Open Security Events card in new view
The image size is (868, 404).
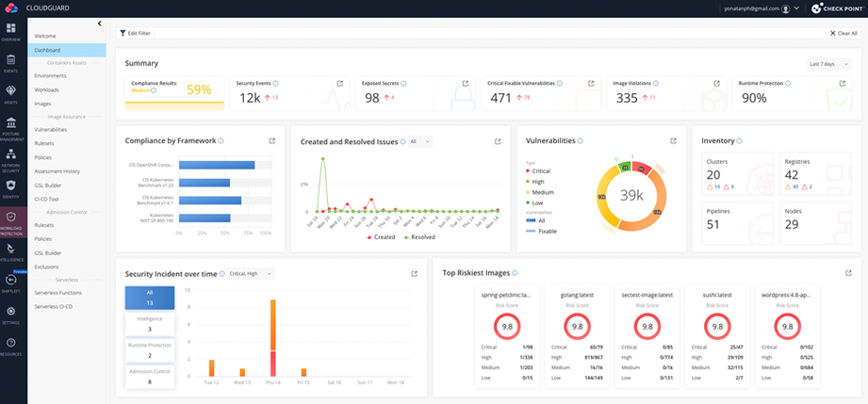(340, 84)
